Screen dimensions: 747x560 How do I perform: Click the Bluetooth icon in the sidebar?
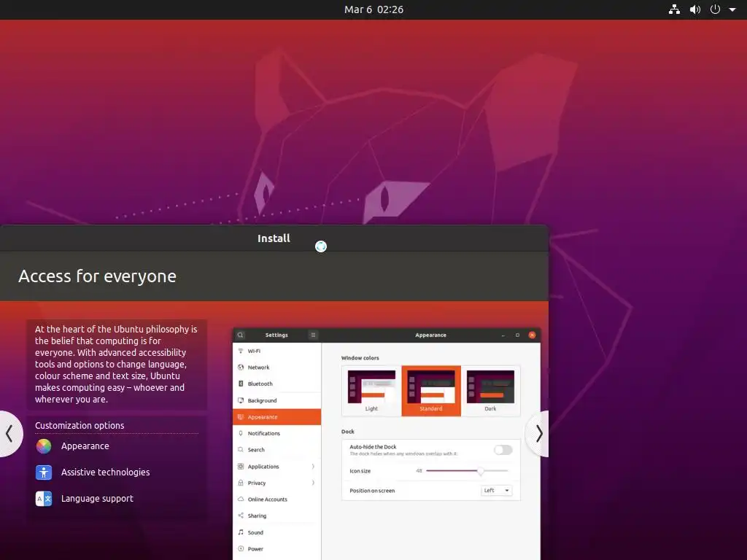coord(241,384)
